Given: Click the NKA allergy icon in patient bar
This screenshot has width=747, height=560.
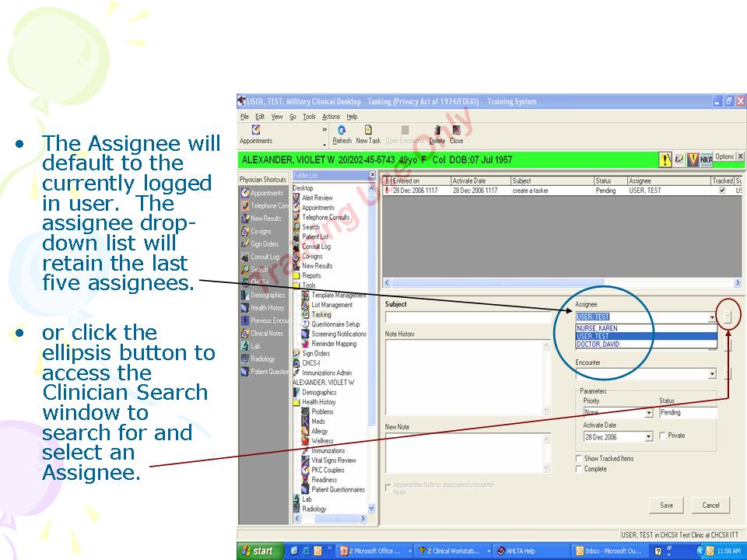Looking at the screenshot, I should pos(705,159).
